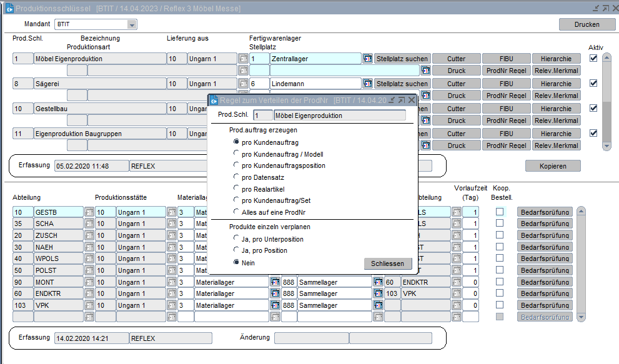
Task: Open the Mandant dropdown
Action: tap(132, 24)
